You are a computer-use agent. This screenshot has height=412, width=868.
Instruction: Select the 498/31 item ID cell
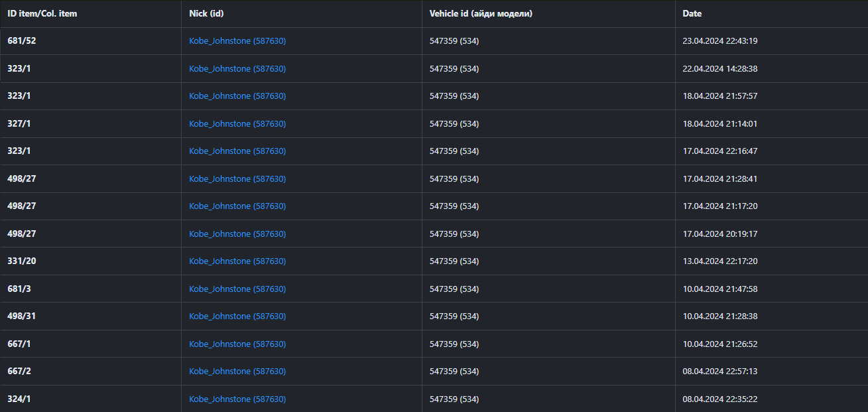tap(22, 316)
